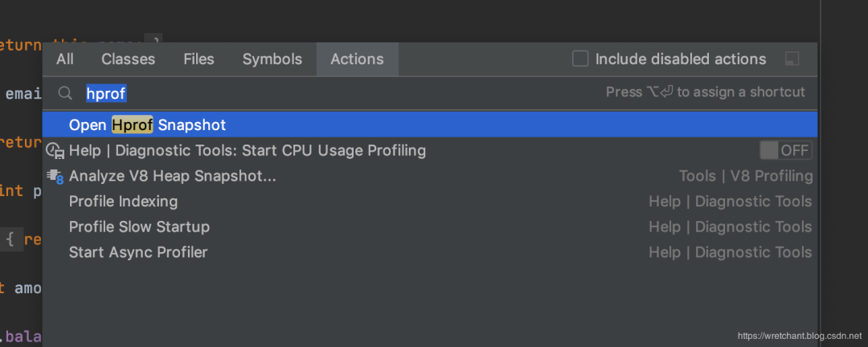Click the V8 Heap Snapshot icon
Viewport: 868px width, 347px height.
pyautogui.click(x=55, y=177)
